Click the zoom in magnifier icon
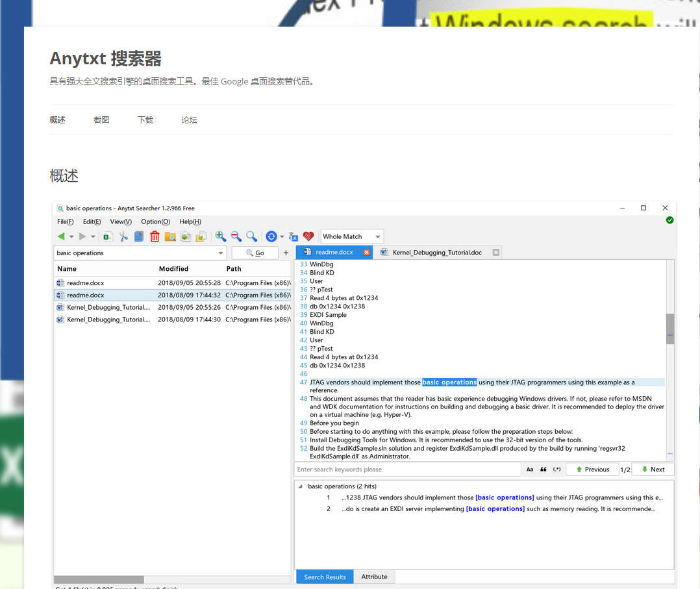The image size is (700, 589). point(221,236)
